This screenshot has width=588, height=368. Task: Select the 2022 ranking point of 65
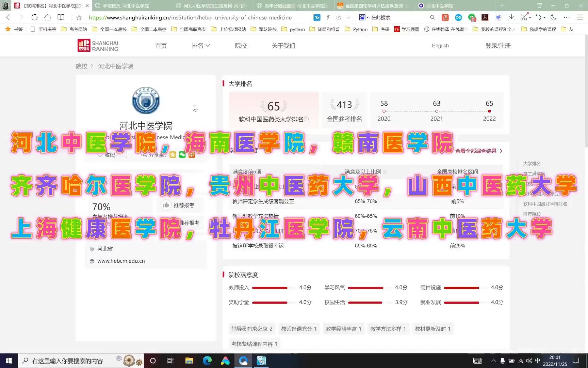tap(489, 111)
